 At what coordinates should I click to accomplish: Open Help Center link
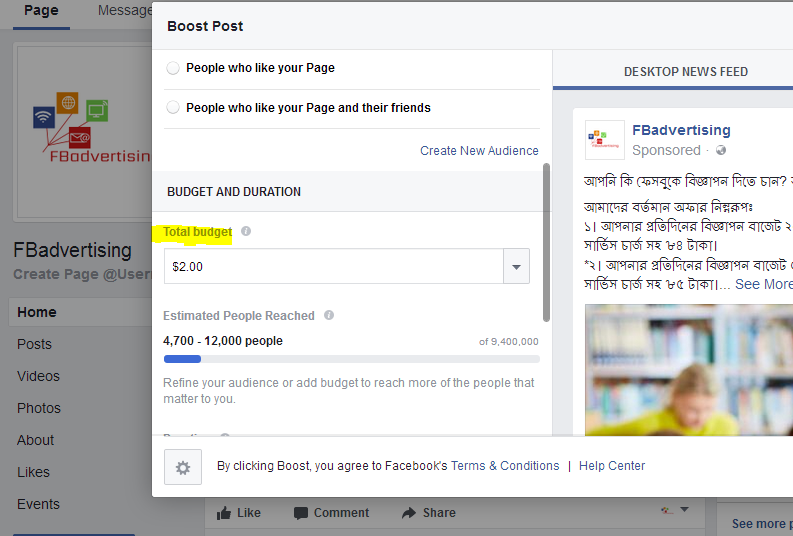612,466
